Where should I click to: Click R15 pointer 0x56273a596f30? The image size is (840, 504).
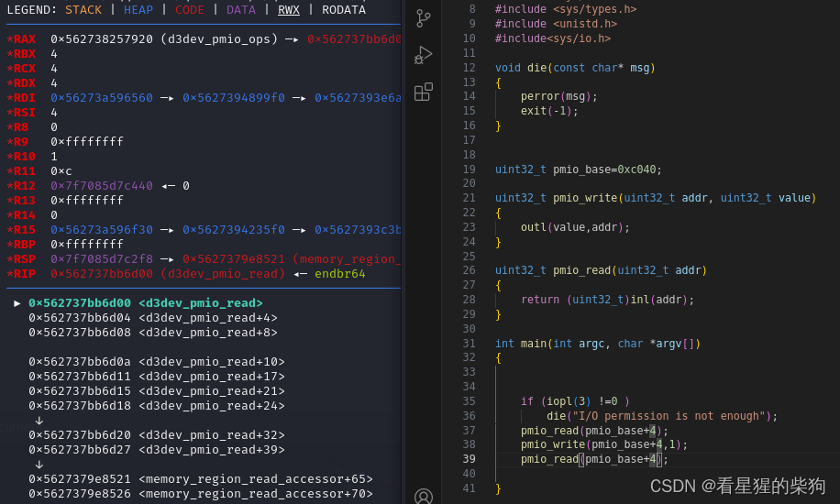coord(102,229)
